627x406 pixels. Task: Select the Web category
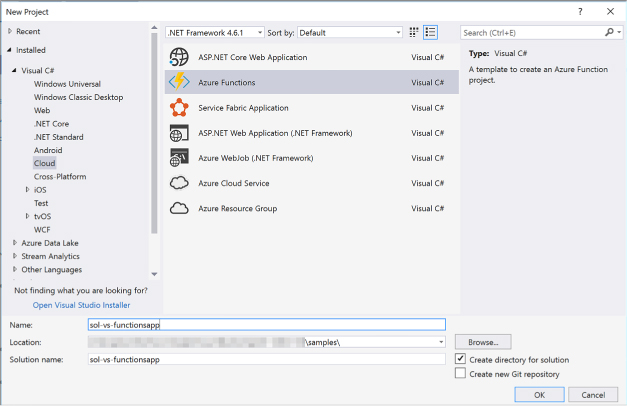(x=42, y=110)
